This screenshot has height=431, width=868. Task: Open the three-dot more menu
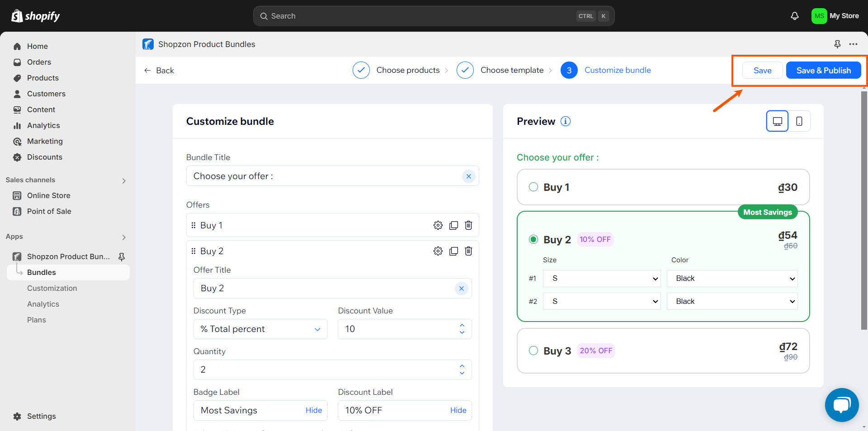853,44
